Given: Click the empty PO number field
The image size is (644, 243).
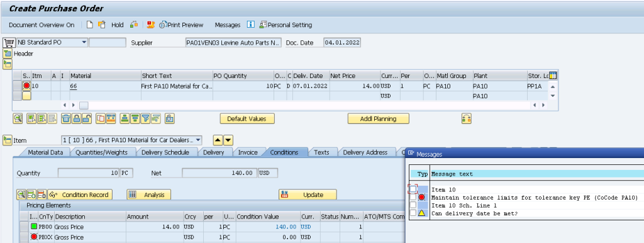Looking at the screenshot, I should pyautogui.click(x=108, y=42).
